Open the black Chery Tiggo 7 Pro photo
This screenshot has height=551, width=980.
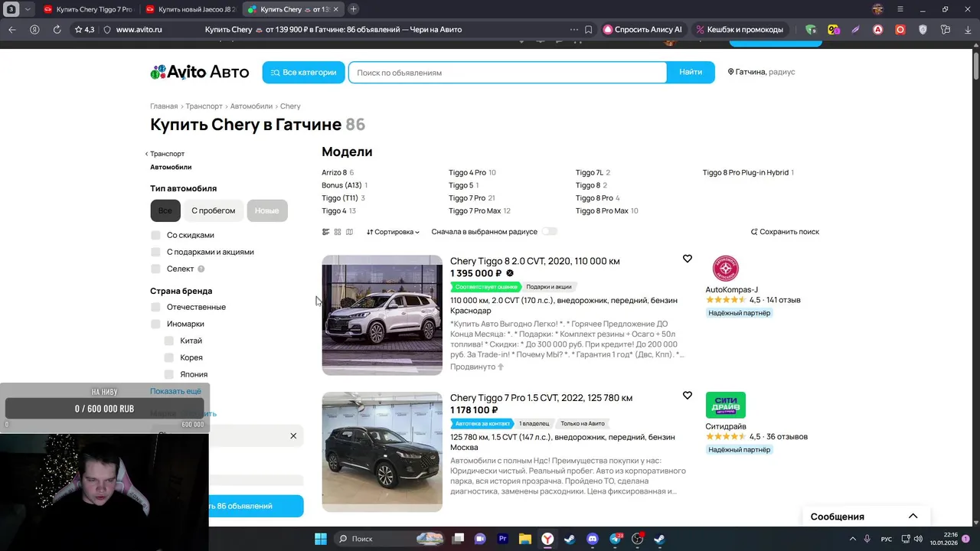[382, 452]
